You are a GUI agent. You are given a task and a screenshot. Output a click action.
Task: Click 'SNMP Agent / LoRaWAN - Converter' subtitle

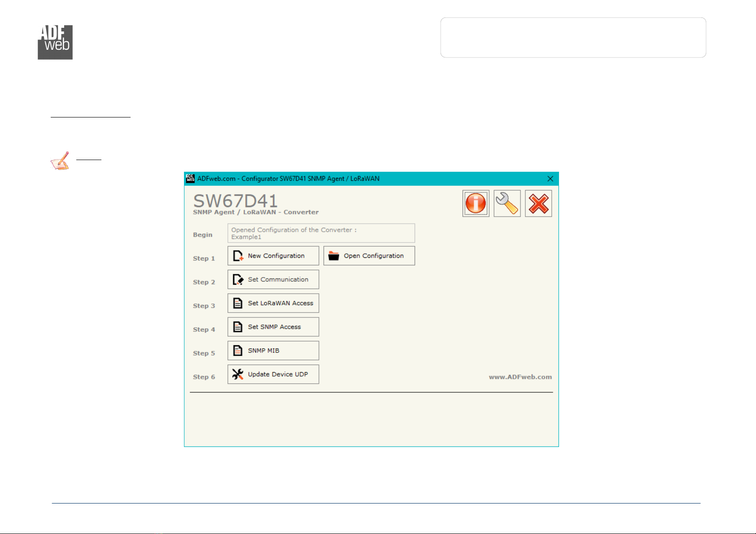click(256, 212)
